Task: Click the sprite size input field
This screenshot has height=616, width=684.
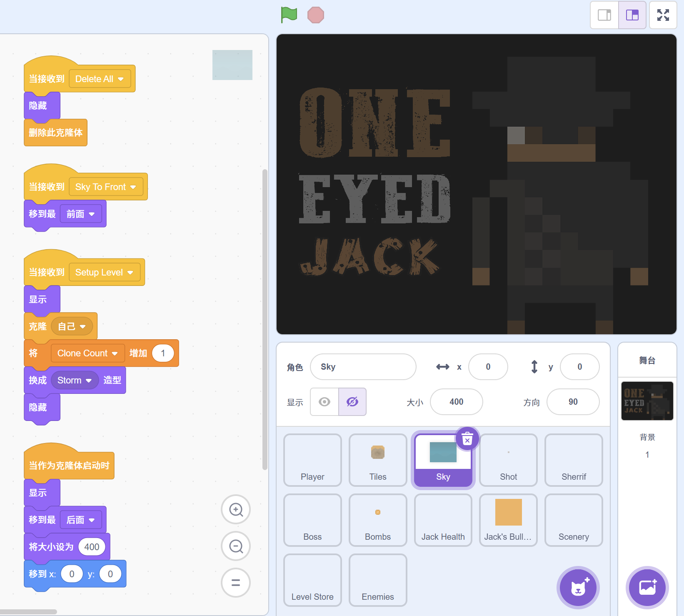Action: (x=456, y=402)
